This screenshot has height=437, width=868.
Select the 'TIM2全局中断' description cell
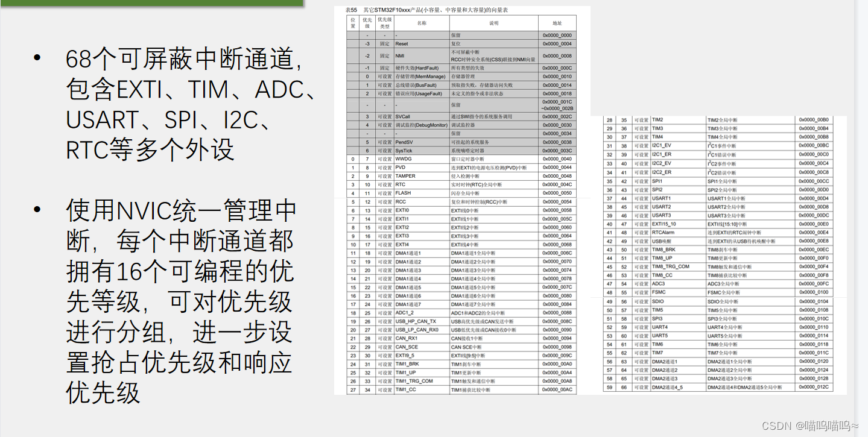click(x=751, y=120)
